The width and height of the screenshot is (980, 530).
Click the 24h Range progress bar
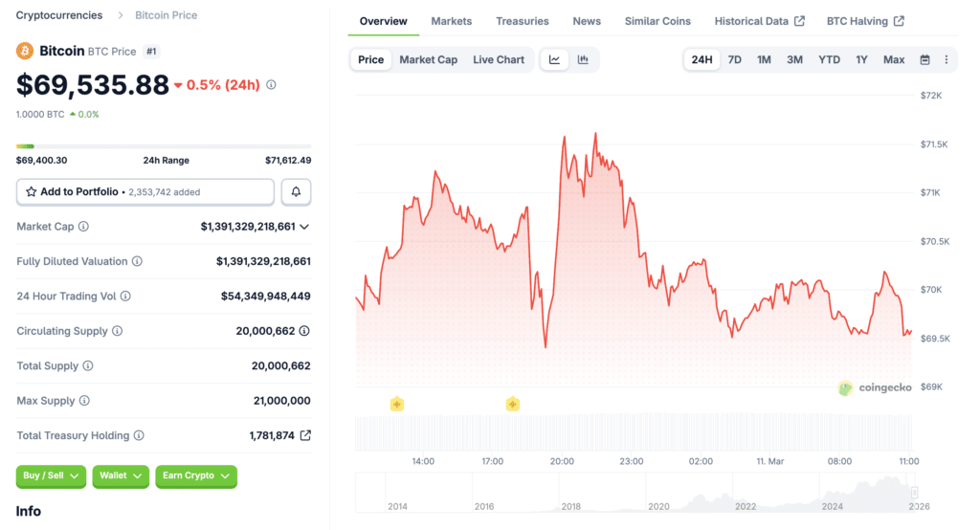(x=163, y=146)
